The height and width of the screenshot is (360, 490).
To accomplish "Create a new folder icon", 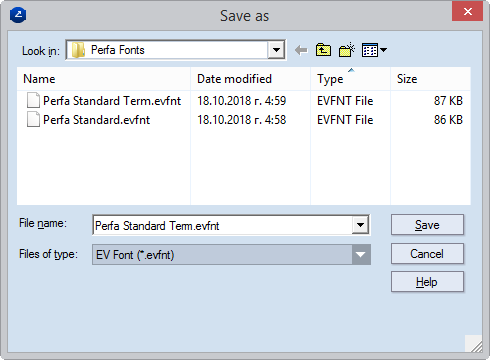I will pyautogui.click(x=347, y=50).
